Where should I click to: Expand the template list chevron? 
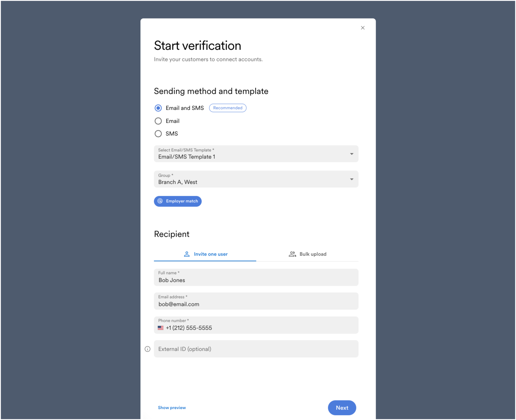[x=351, y=154]
